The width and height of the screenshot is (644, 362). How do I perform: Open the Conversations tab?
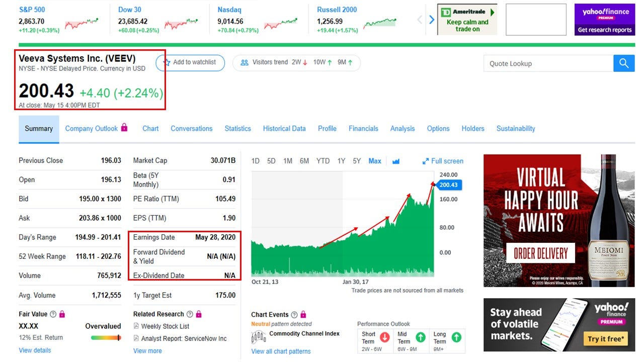coord(192,129)
